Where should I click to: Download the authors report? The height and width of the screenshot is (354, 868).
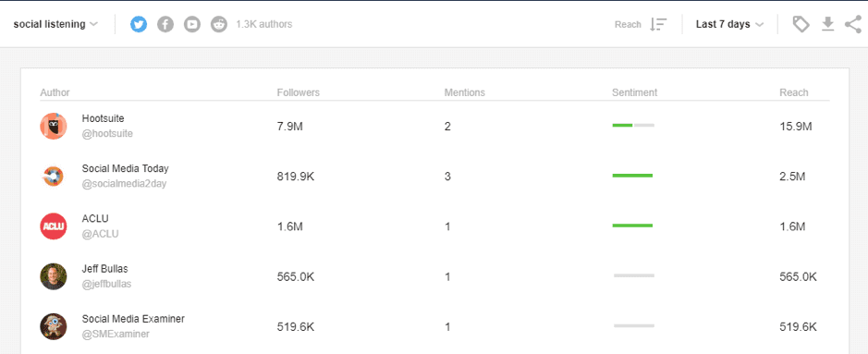pyautogui.click(x=827, y=24)
